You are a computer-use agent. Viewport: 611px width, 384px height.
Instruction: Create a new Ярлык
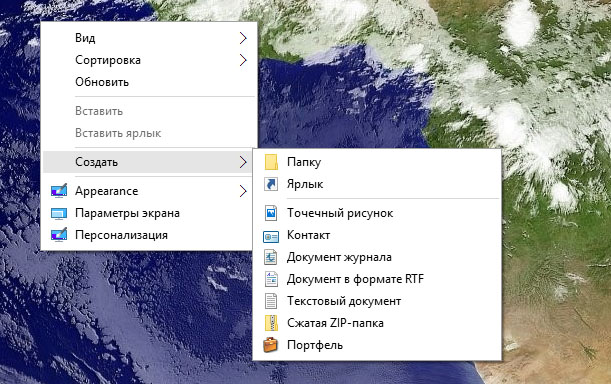tap(377, 184)
